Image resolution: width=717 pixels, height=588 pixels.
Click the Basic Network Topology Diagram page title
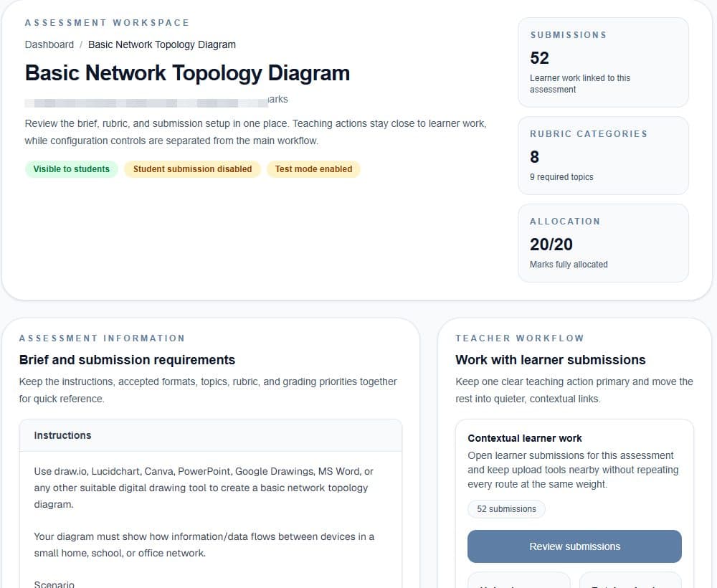pyautogui.click(x=187, y=73)
